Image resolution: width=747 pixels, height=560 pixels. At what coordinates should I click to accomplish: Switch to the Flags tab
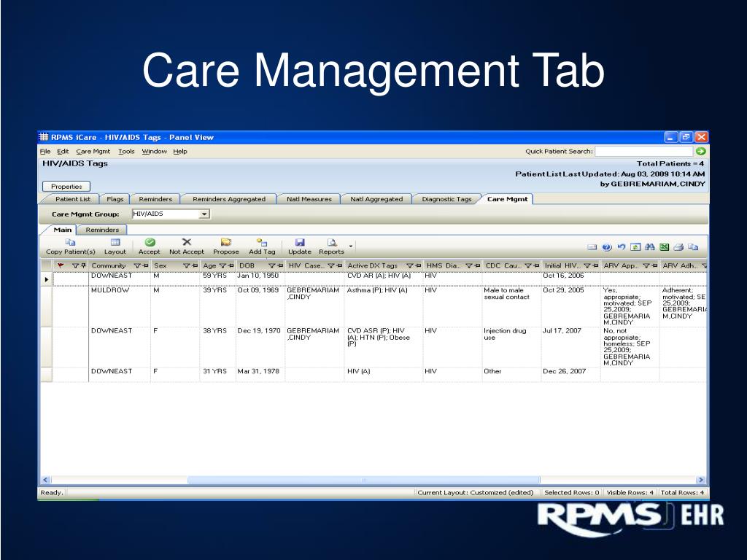pos(115,199)
